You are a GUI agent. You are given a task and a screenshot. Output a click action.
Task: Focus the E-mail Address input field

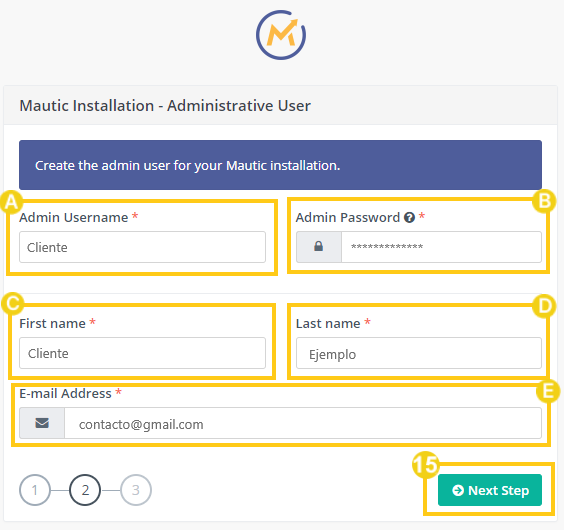[303, 423]
